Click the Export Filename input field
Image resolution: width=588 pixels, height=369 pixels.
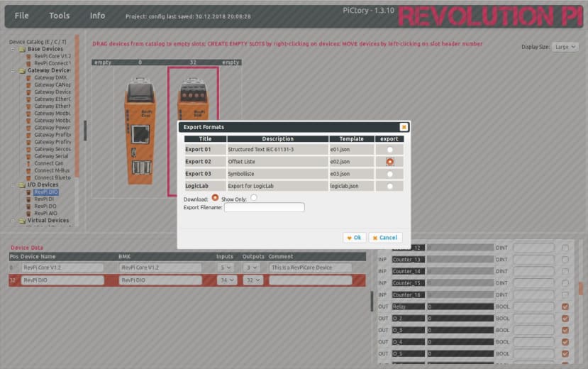point(265,207)
